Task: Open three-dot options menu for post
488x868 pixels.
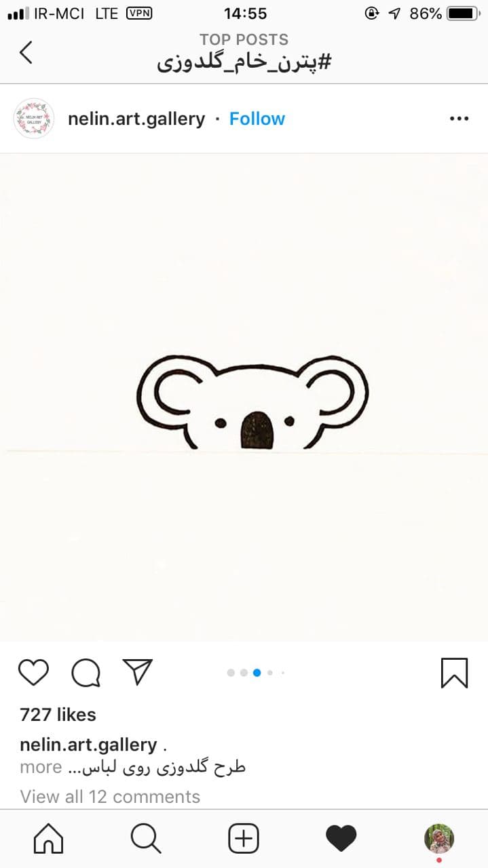Action: [459, 119]
